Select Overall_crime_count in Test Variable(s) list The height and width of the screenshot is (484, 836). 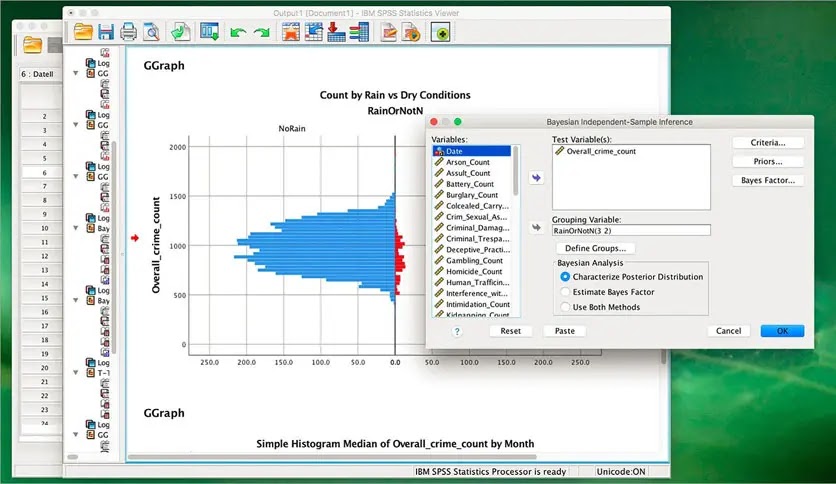tap(601, 151)
